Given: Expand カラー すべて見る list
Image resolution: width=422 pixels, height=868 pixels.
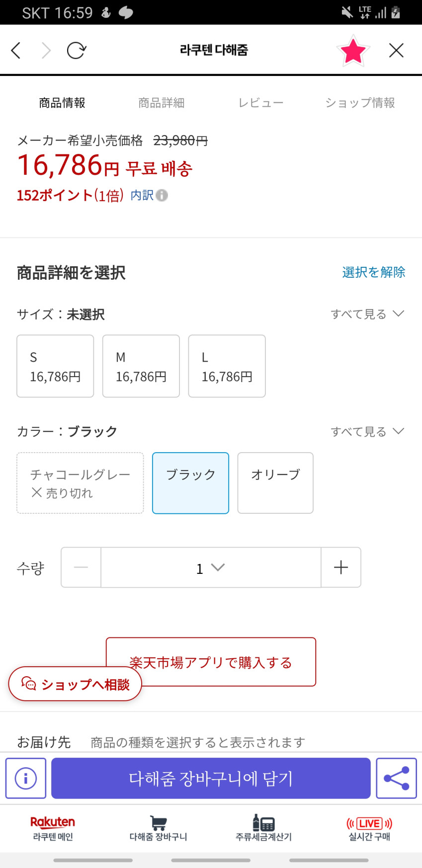Looking at the screenshot, I should pos(367,431).
